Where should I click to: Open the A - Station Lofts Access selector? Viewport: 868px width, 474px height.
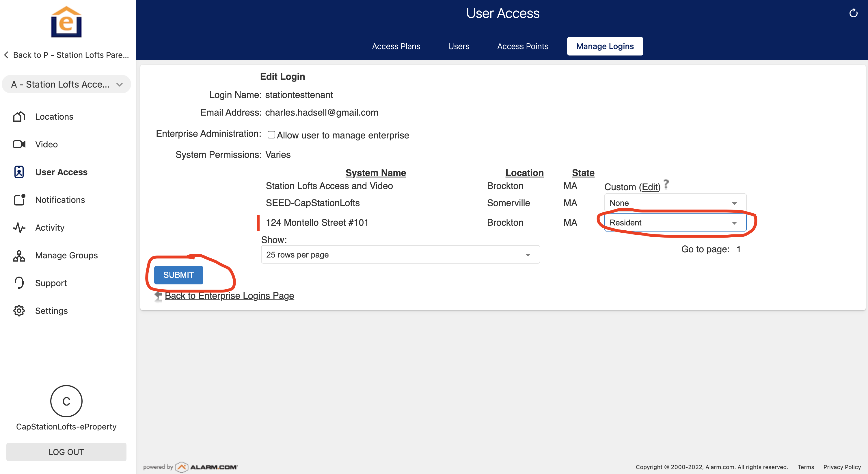pos(66,84)
